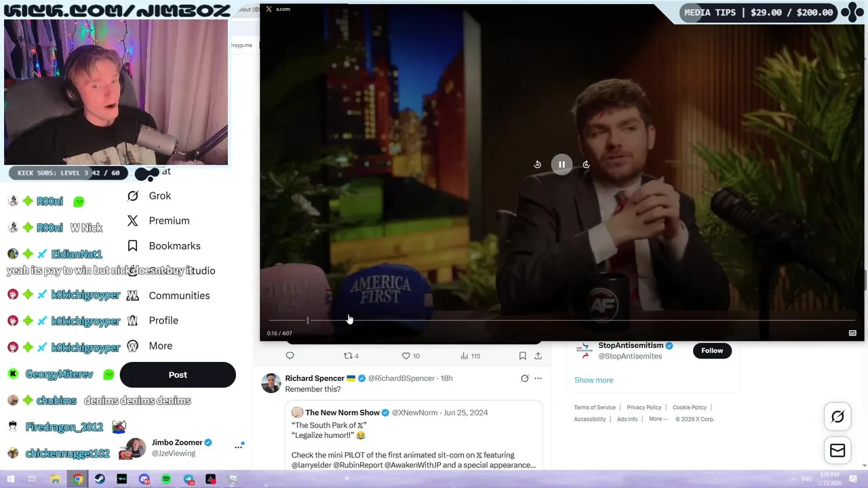
Task: Pause the video with the center pause button
Action: click(x=561, y=164)
